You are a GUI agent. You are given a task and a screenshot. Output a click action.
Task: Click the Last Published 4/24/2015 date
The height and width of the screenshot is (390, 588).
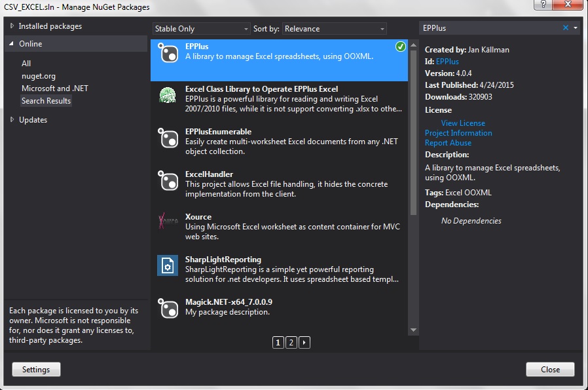coord(496,85)
